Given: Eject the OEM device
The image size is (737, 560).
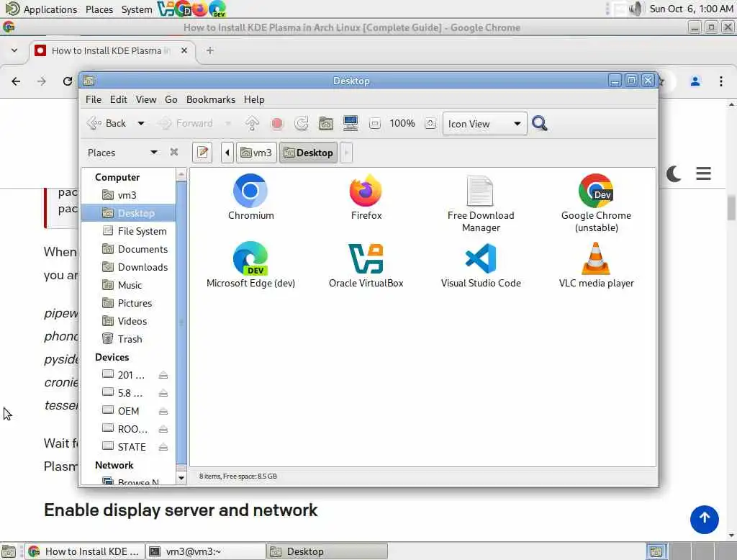Looking at the screenshot, I should tap(163, 412).
